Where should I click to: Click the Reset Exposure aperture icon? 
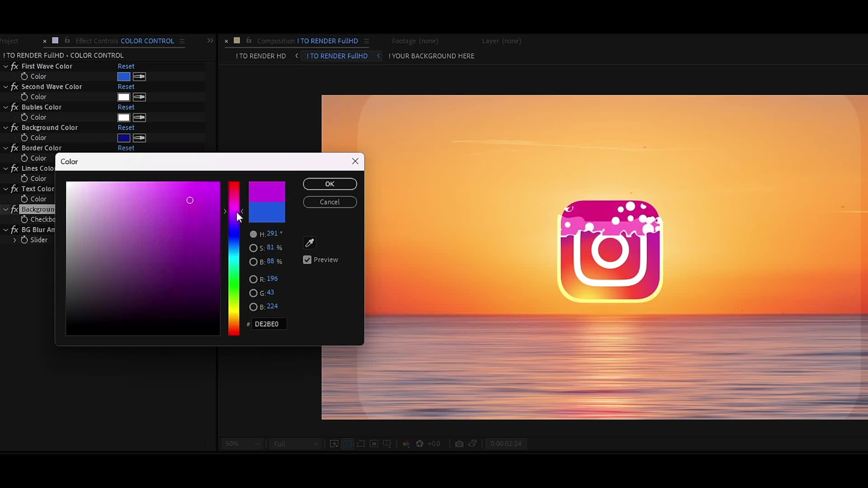click(420, 444)
